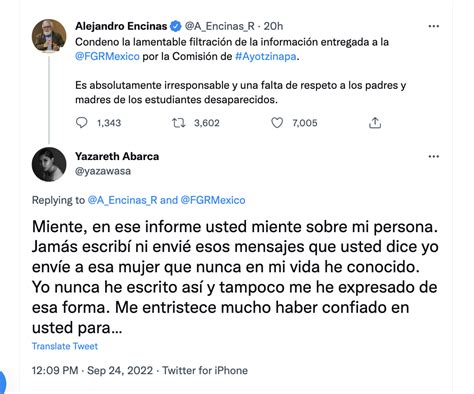The width and height of the screenshot is (474, 394).
Task: Open the three-dot menu on Yazareth Abarca's tweet
Action: (x=433, y=156)
